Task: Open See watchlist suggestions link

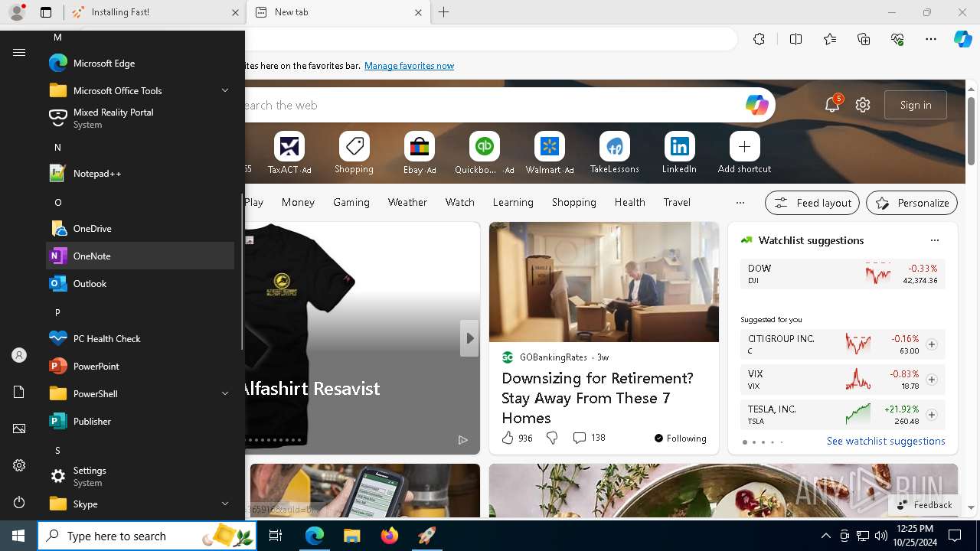Action: pyautogui.click(x=886, y=441)
